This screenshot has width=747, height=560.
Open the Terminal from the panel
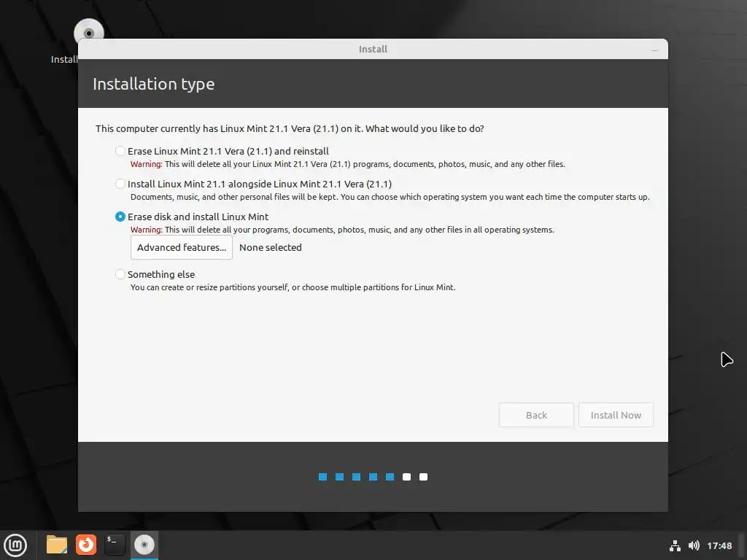pyautogui.click(x=115, y=545)
